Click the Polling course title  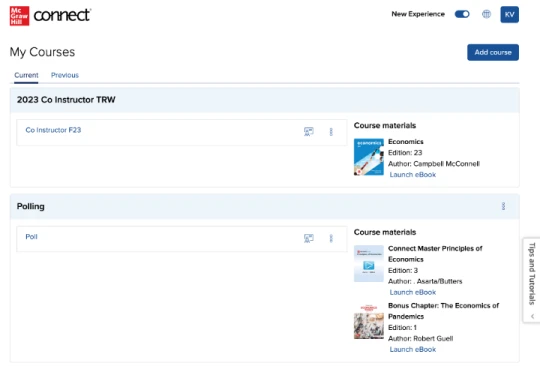click(31, 206)
